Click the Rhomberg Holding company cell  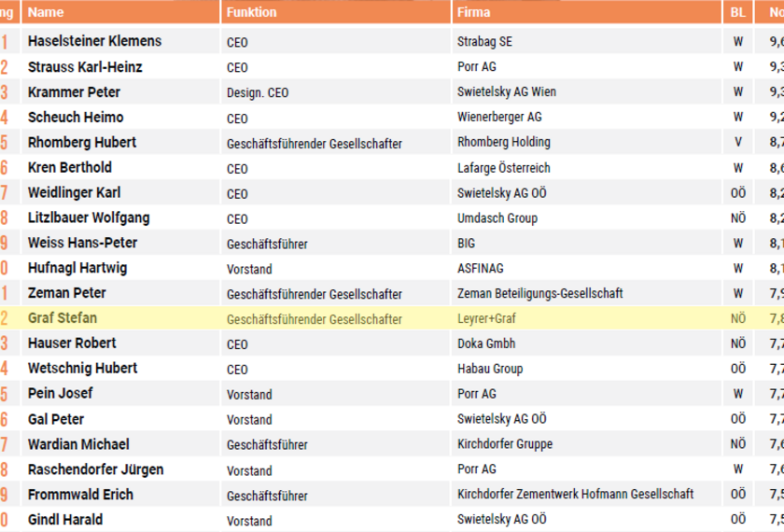pos(586,142)
